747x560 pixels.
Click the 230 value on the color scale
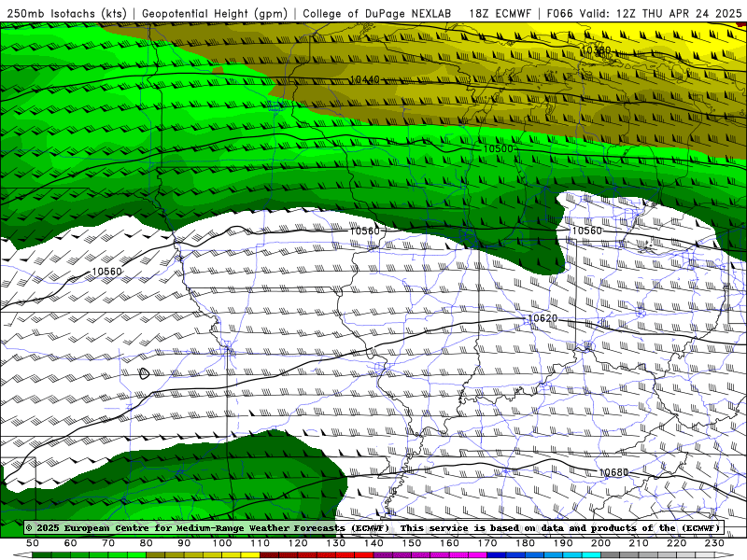tap(714, 543)
